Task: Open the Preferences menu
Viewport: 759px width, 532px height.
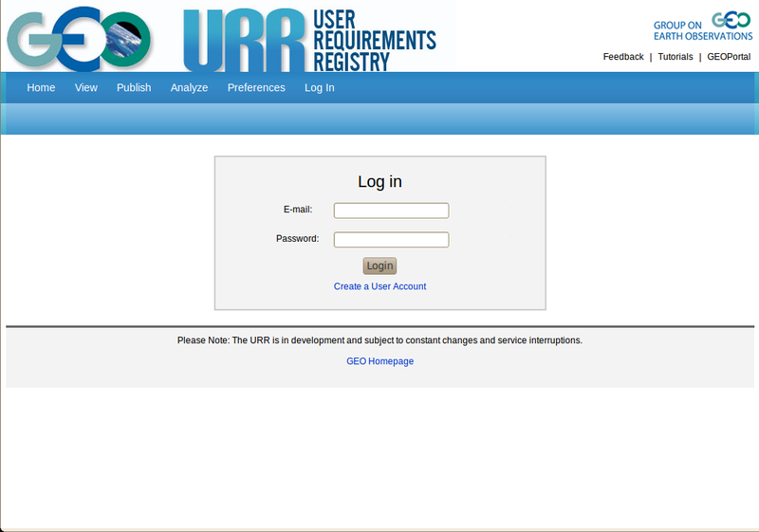Action: tap(256, 87)
